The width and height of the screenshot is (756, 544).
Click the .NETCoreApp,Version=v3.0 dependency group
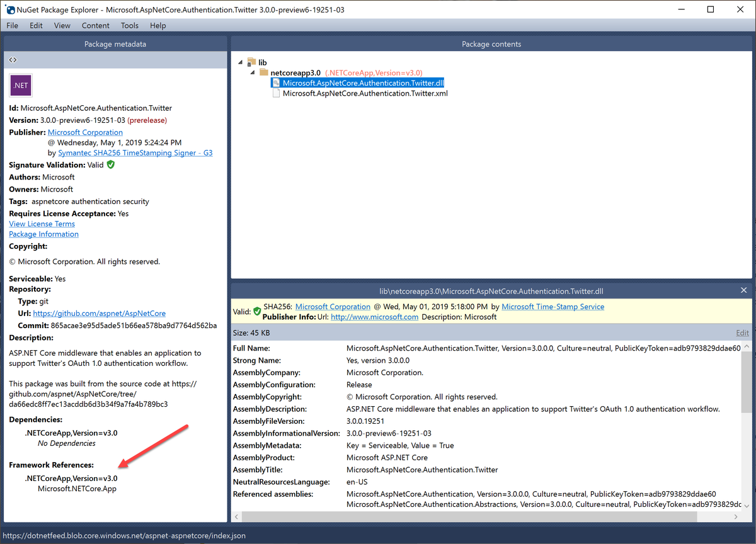(71, 433)
